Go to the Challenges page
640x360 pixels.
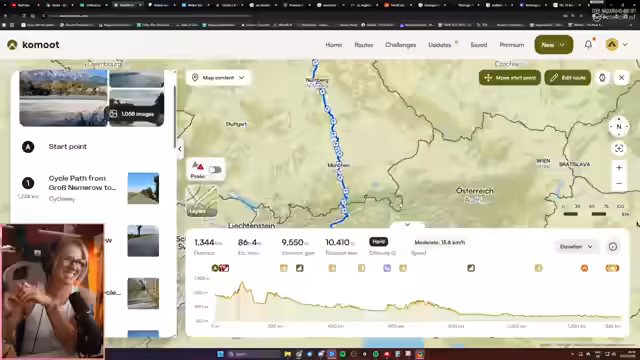pyautogui.click(x=400, y=45)
